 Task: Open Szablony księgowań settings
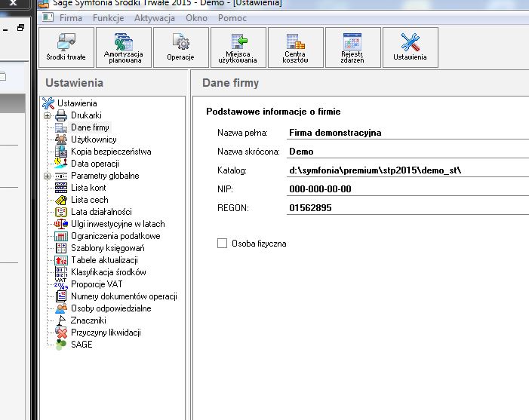[108, 248]
